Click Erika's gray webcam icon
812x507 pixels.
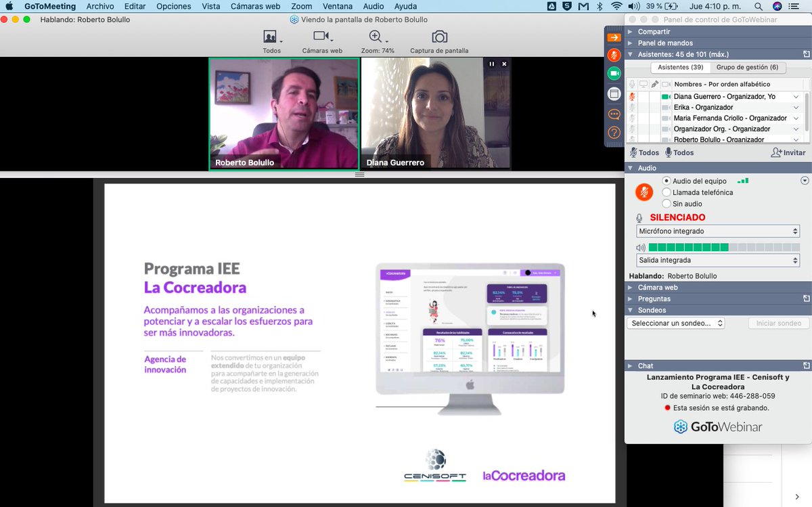pyautogui.click(x=665, y=108)
